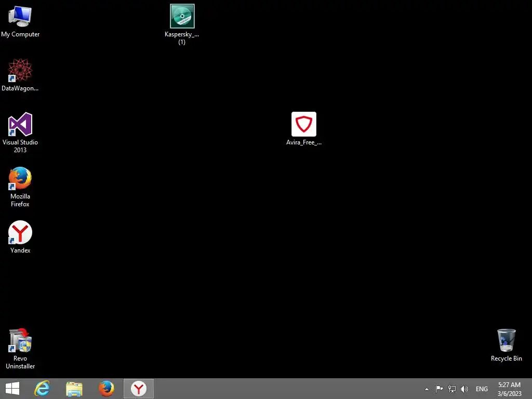This screenshot has width=532, height=399.
Task: Change the ENG input language
Action: [482, 389]
